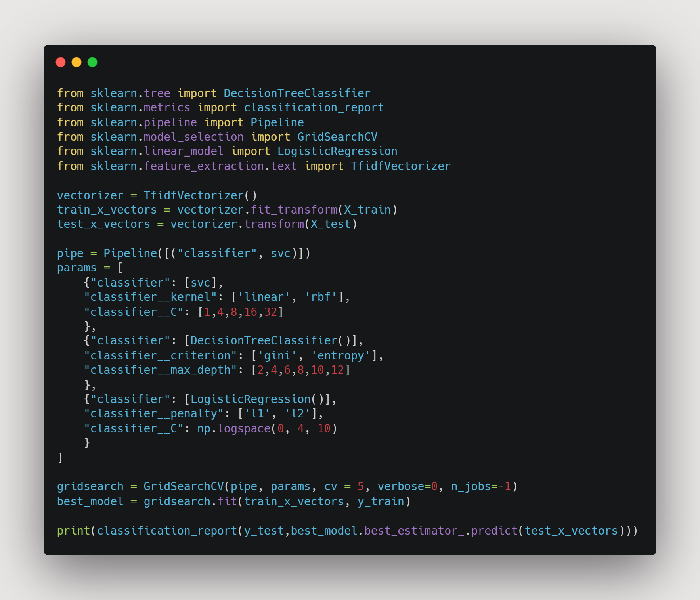Click the print function at the bottom
Viewport: 700px width, 600px height.
(74, 531)
